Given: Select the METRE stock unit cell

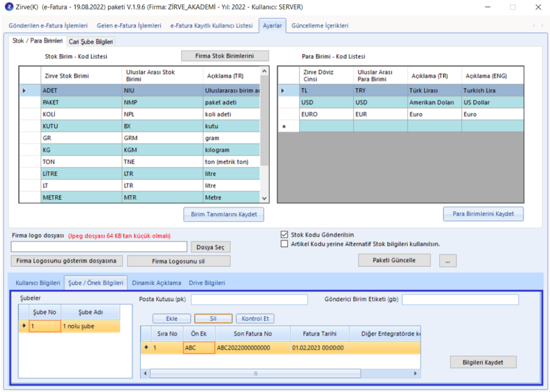Looking at the screenshot, I should (x=82, y=198).
